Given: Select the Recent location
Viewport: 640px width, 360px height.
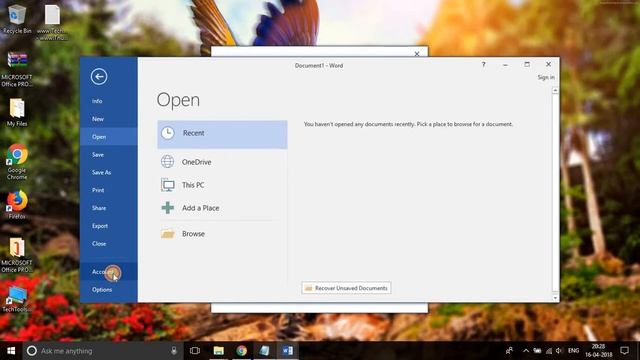Looking at the screenshot, I should (222, 134).
